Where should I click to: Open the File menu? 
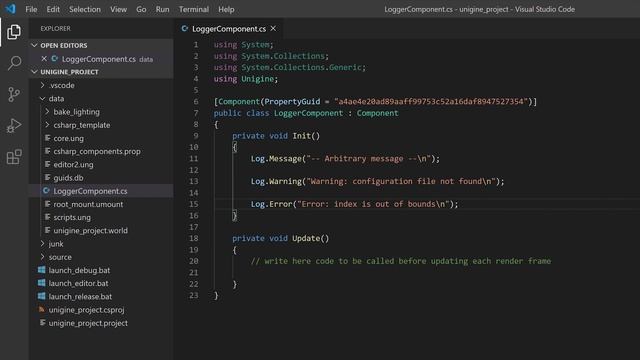click(x=31, y=9)
